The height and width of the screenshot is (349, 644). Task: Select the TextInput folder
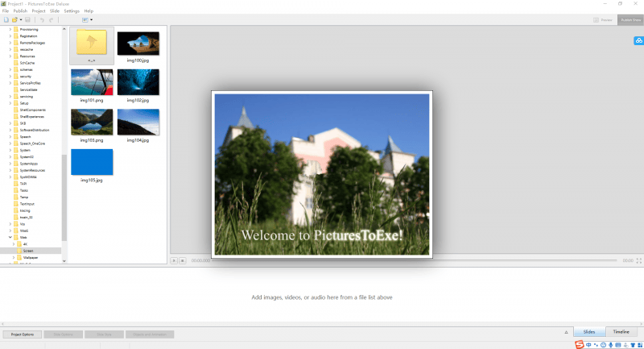27,203
